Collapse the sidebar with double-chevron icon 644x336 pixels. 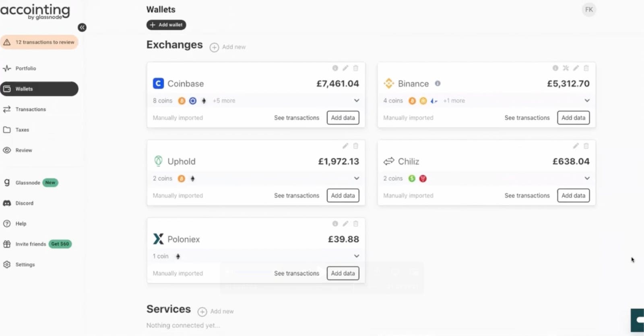point(82,27)
